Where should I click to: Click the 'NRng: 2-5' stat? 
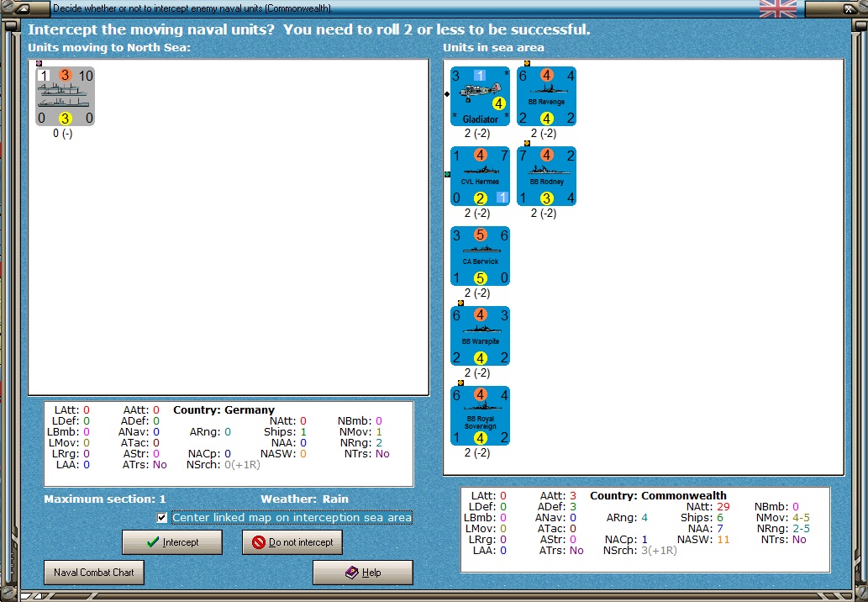[783, 529]
